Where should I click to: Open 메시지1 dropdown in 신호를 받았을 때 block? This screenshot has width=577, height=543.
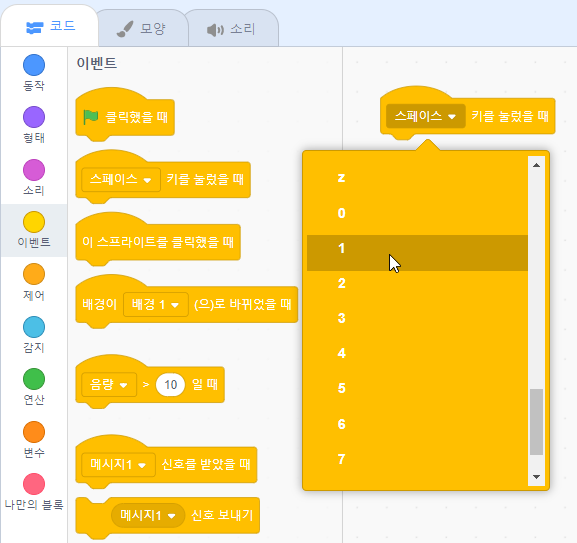pyautogui.click(x=118, y=465)
